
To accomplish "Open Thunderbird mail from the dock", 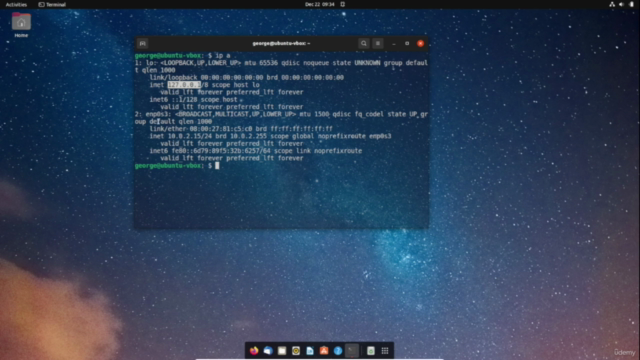I will [268, 351].
